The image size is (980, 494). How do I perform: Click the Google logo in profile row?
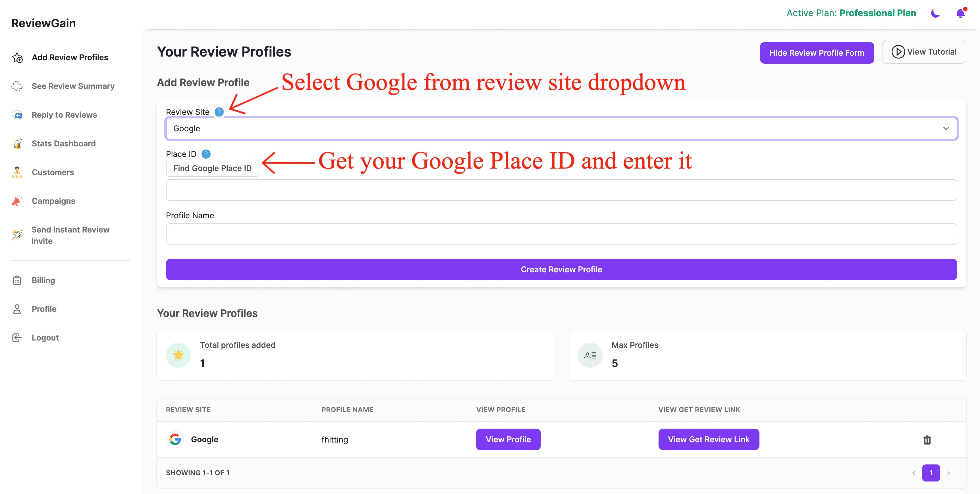[x=175, y=440]
